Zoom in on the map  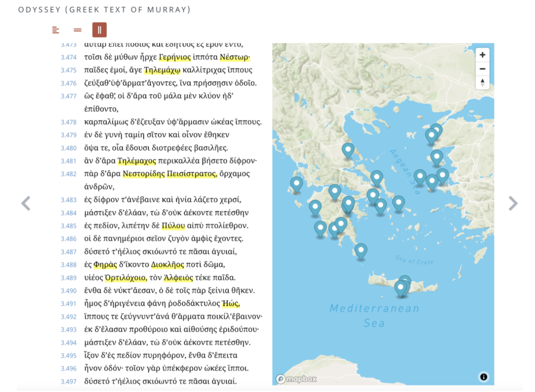pos(482,55)
